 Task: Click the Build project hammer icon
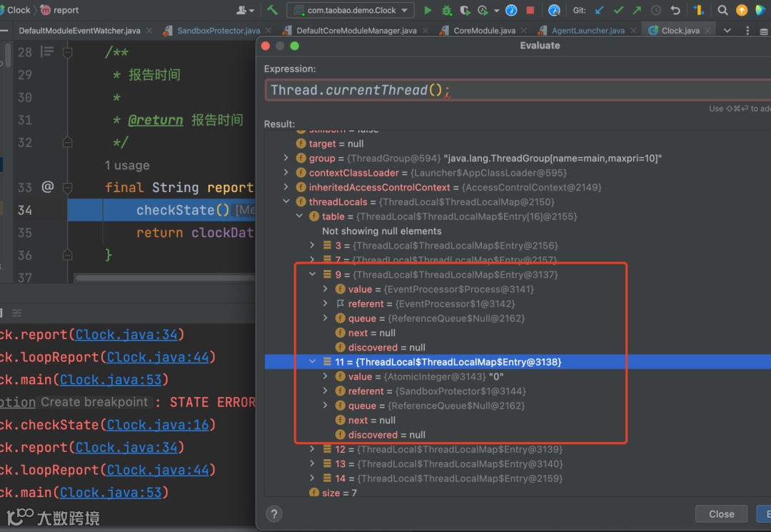tap(272, 10)
